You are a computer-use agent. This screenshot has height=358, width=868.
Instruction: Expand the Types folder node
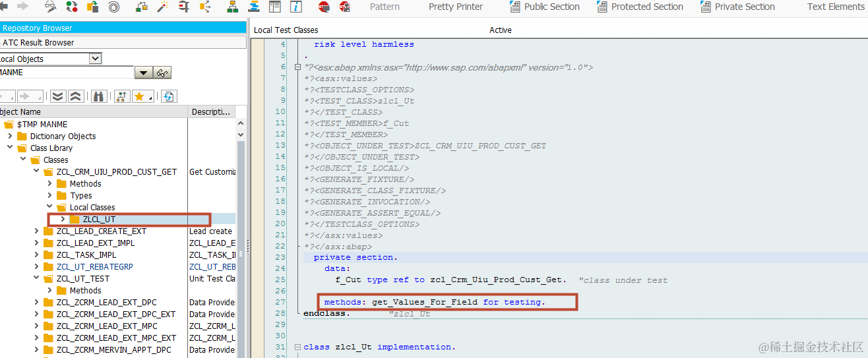tap(49, 195)
